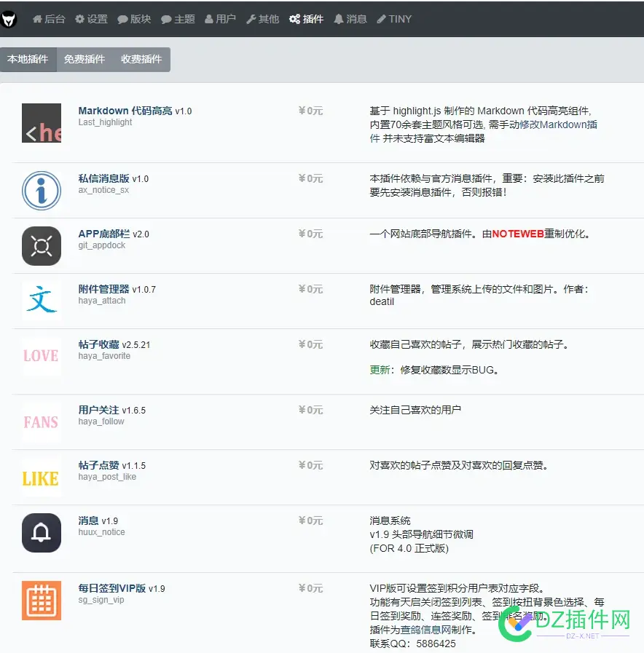Switch to the 本地插件 tab

coord(28,60)
